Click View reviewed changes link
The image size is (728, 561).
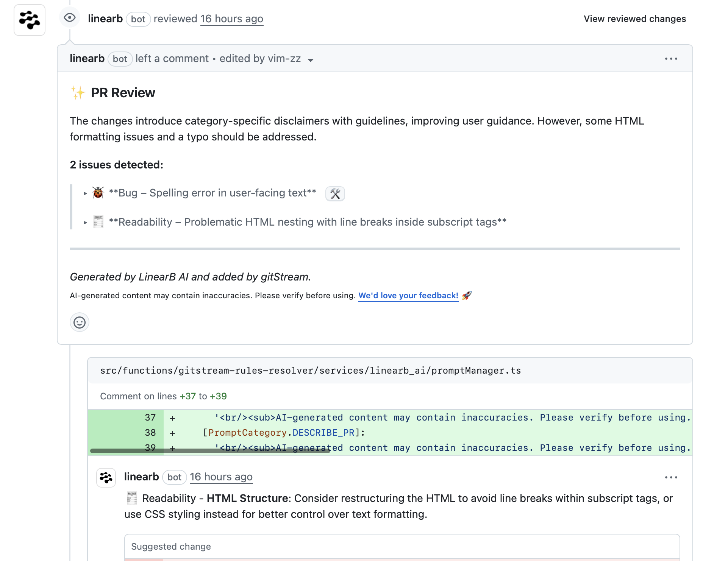(634, 19)
